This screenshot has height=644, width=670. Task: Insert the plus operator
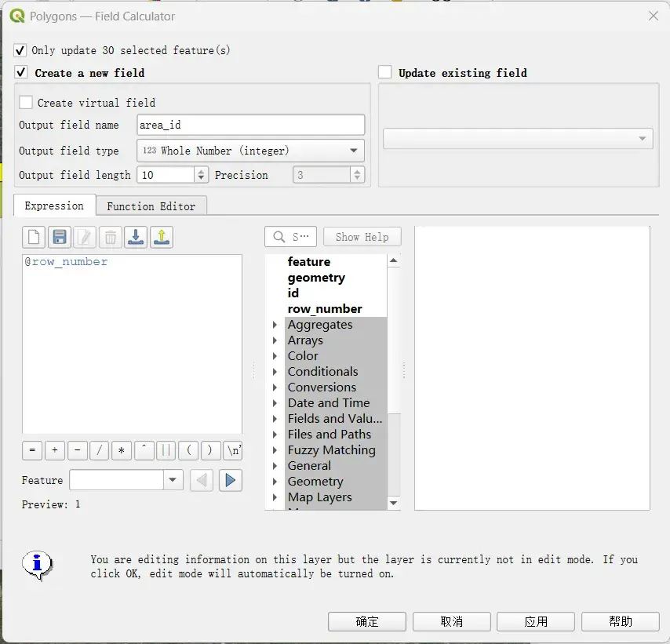coord(55,450)
